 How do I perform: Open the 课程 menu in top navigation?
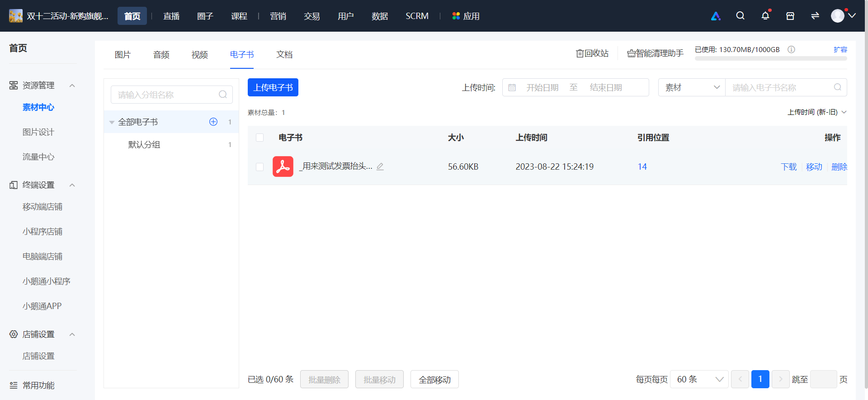239,16
